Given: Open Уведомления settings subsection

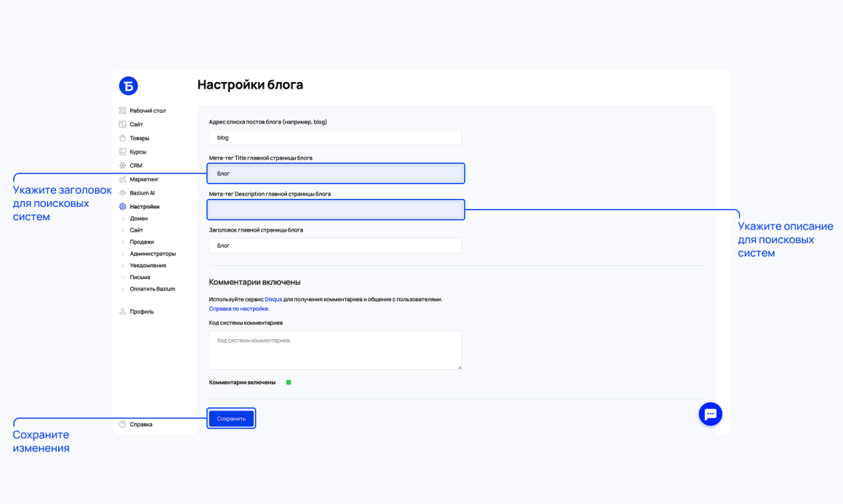Looking at the screenshot, I should tap(148, 265).
